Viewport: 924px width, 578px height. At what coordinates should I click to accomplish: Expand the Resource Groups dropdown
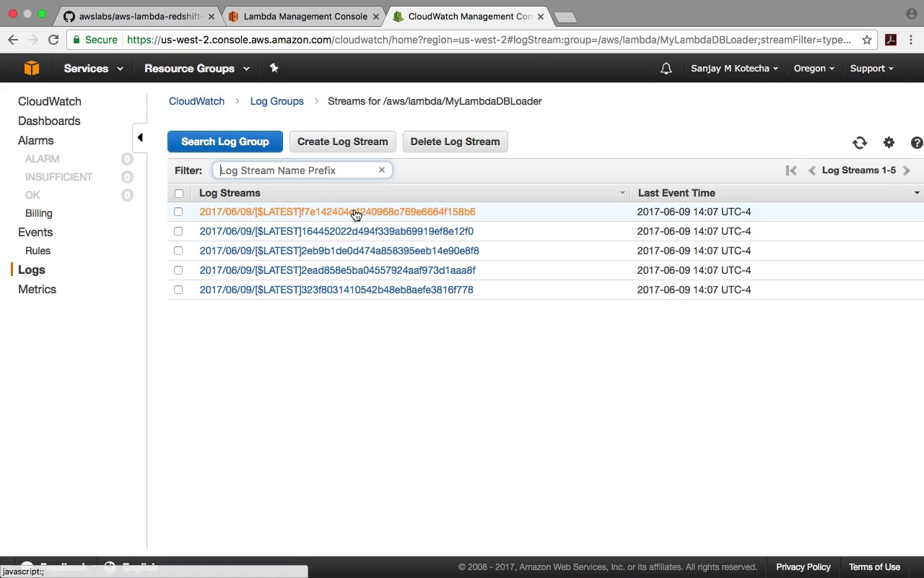196,68
